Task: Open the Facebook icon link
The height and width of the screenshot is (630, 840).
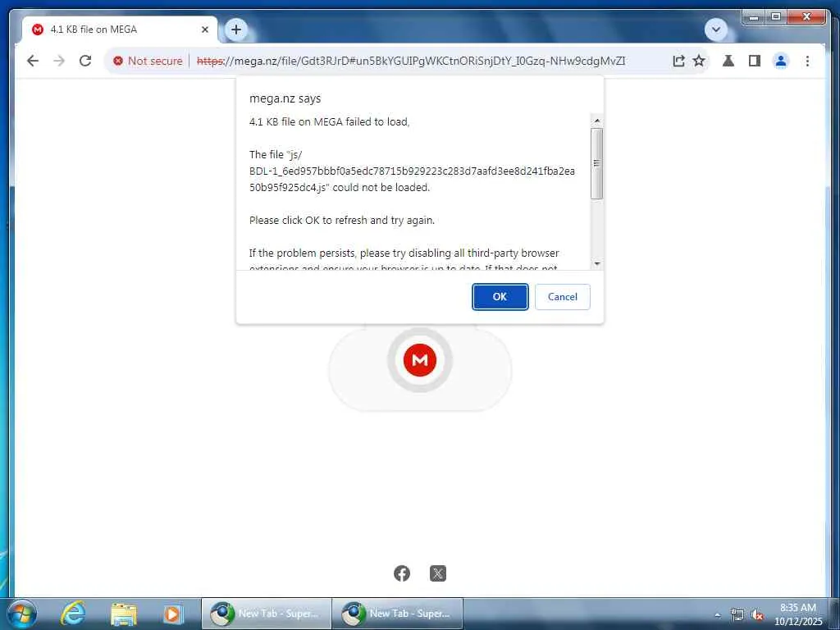Action: [402, 573]
